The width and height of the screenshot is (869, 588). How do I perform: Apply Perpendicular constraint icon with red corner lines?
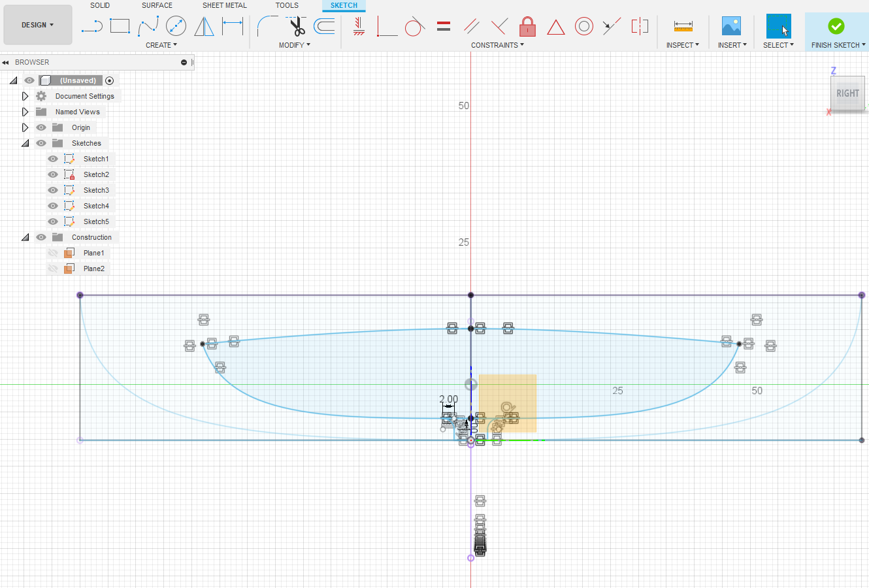(x=387, y=26)
